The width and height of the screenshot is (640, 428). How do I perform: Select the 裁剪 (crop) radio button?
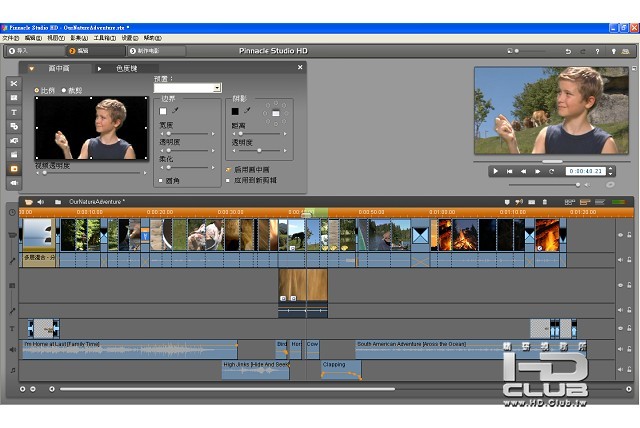point(64,91)
